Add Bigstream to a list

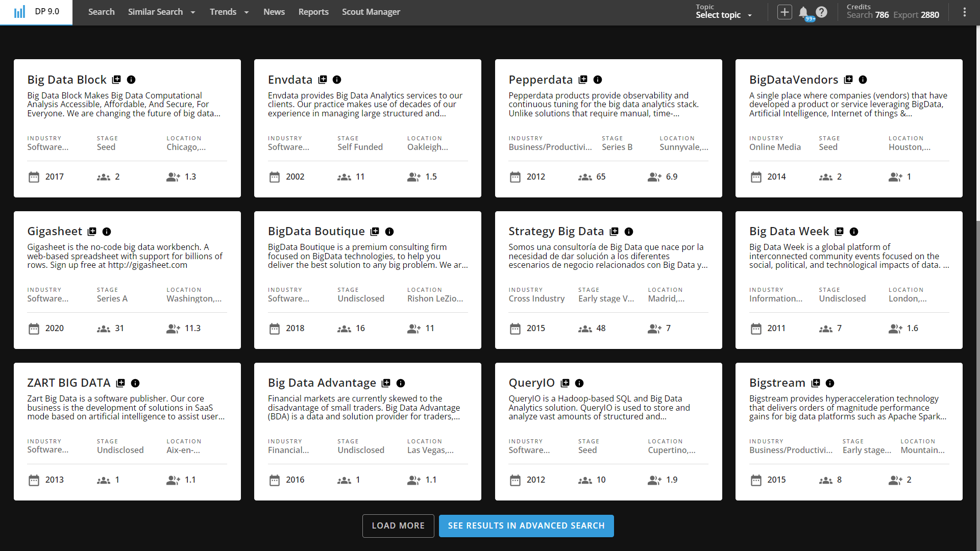(816, 383)
